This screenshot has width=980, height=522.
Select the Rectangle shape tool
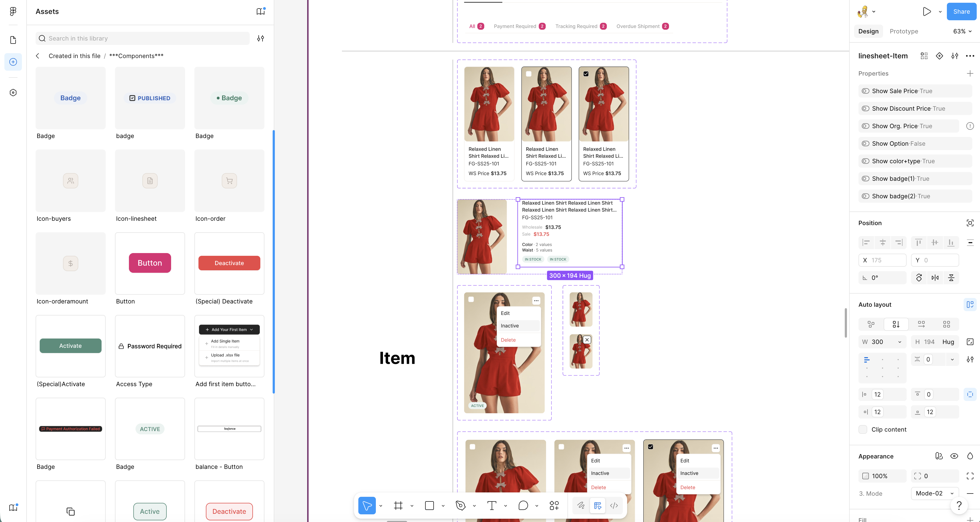tap(430, 505)
